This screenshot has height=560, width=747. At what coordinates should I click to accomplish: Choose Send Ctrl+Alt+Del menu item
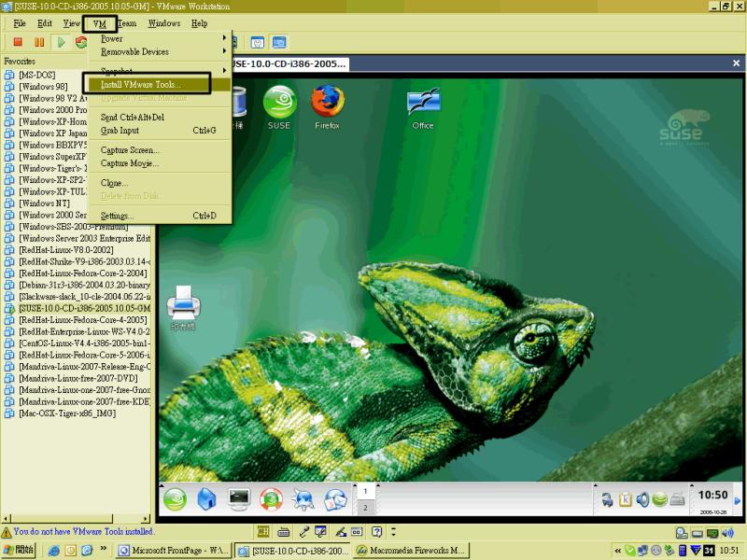(160, 118)
